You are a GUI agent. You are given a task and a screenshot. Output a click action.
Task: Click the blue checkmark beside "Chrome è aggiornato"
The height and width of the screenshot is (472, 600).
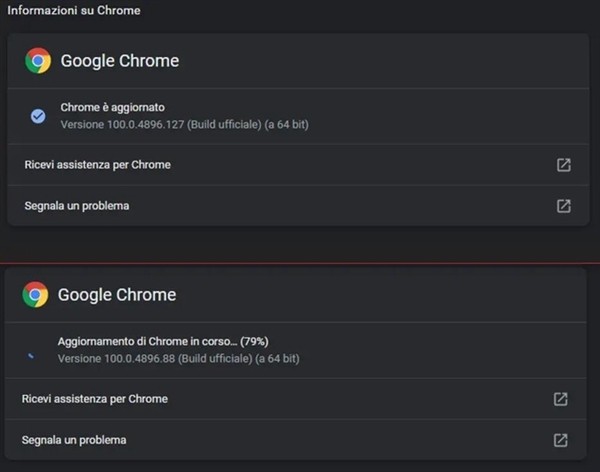38,116
